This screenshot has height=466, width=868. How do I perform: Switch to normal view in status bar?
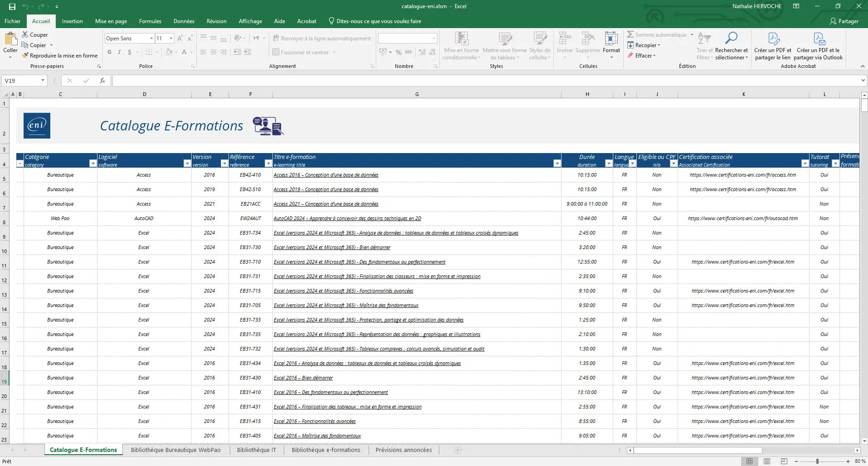coord(750,461)
